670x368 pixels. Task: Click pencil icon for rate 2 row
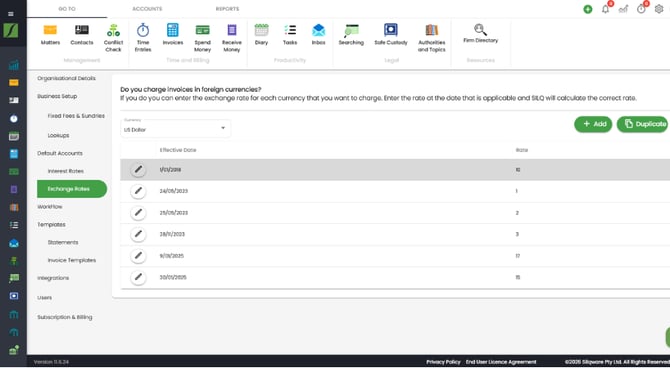(x=138, y=212)
